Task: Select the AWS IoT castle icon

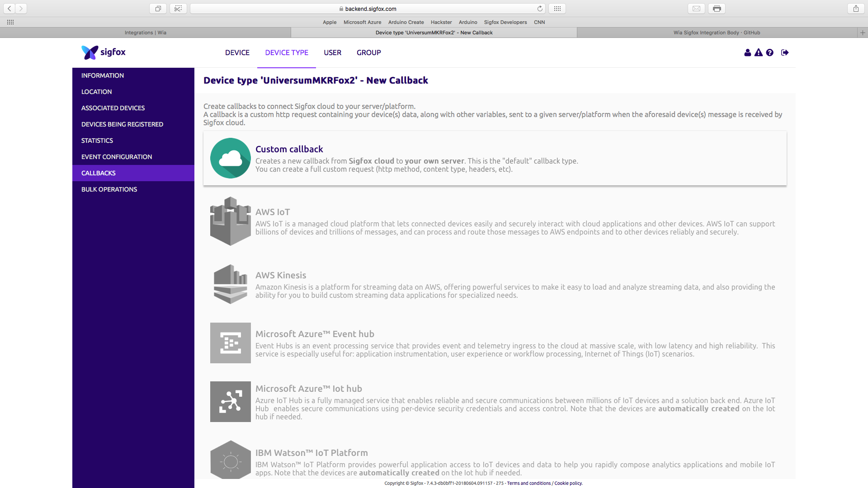Action: pyautogui.click(x=230, y=221)
